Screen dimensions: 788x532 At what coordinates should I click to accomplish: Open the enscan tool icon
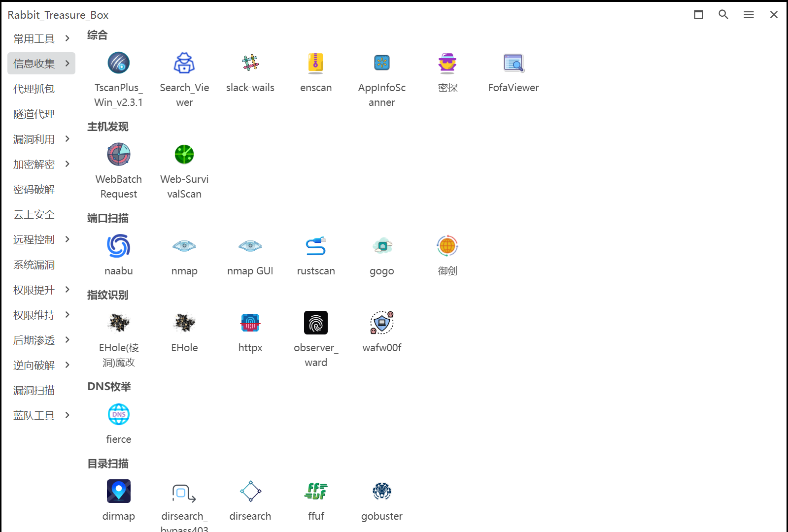[x=316, y=63]
